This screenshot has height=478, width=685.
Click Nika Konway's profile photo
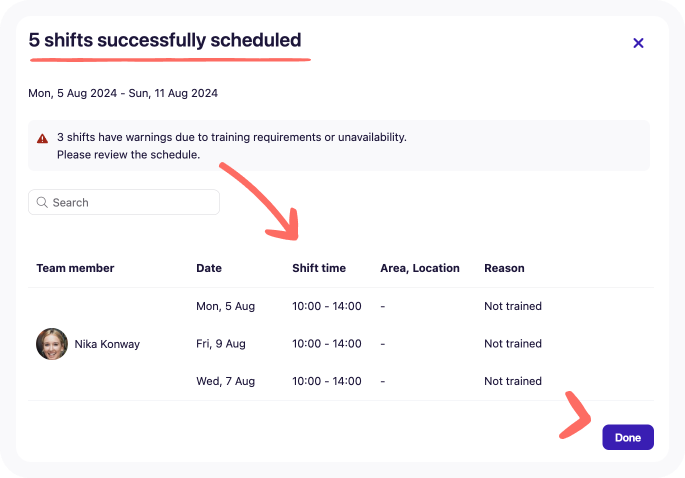[x=52, y=344]
